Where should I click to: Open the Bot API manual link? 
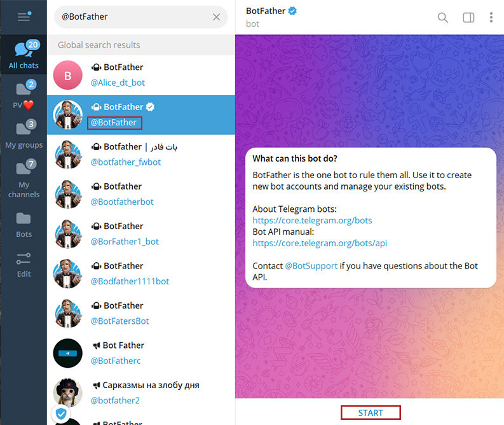pos(320,243)
